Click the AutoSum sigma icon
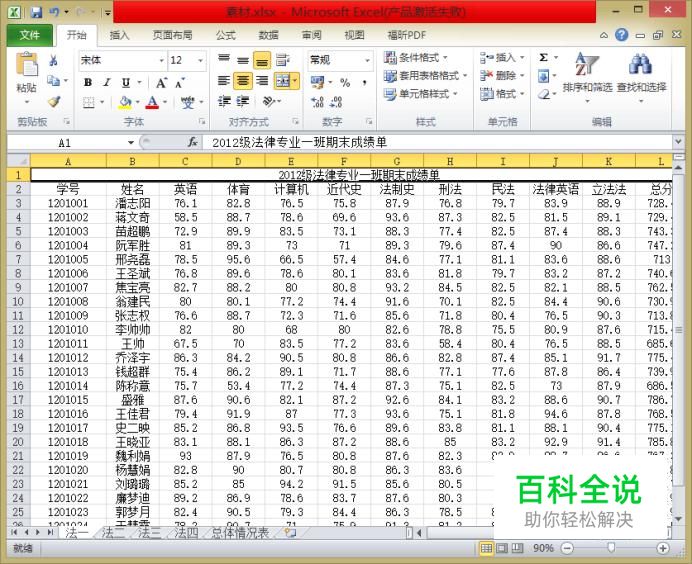692x564 pixels. click(544, 58)
